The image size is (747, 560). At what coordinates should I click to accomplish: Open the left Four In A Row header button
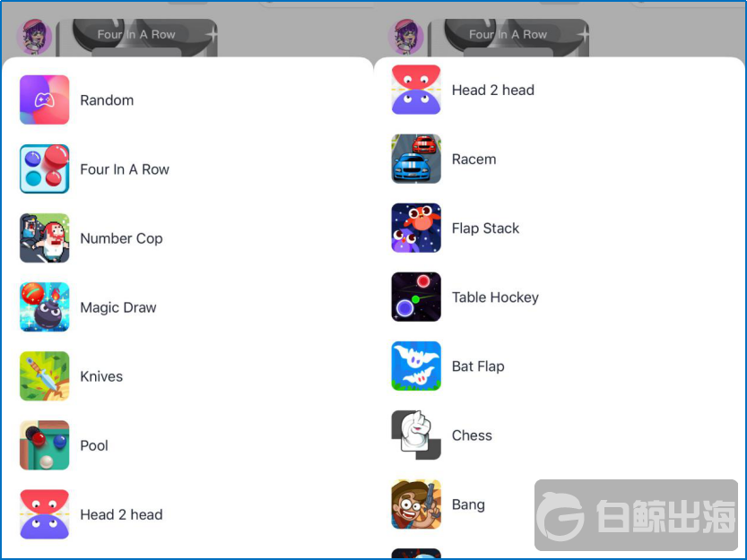(x=136, y=35)
